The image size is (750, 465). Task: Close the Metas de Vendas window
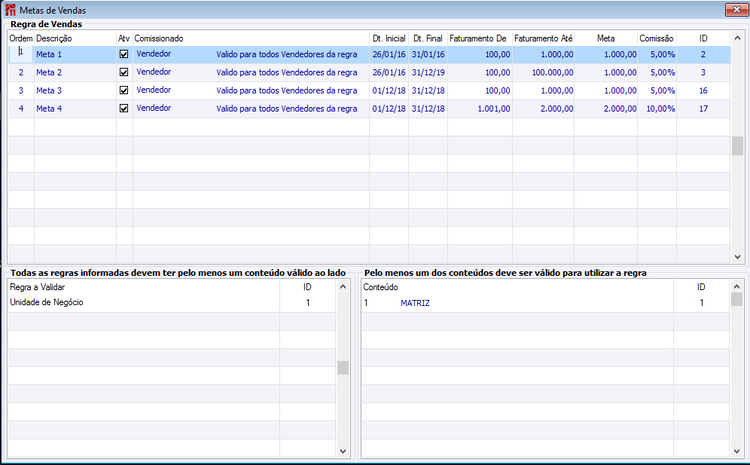737,10
